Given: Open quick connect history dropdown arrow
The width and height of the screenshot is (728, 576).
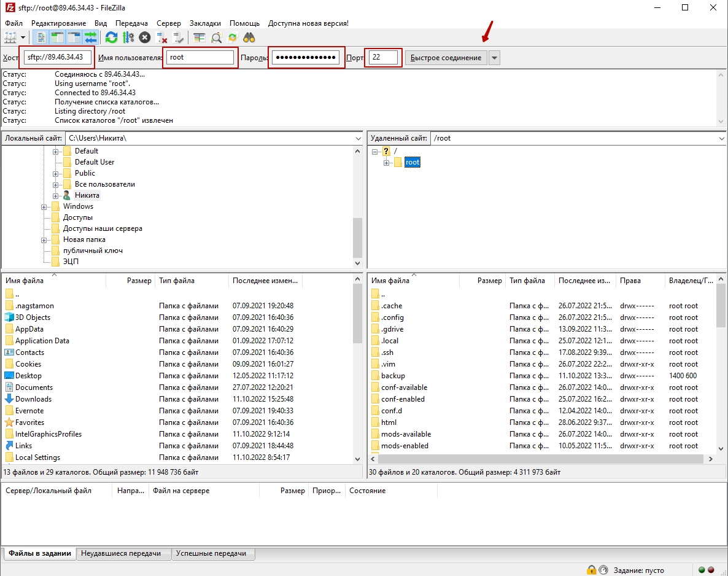Looking at the screenshot, I should pyautogui.click(x=495, y=58).
